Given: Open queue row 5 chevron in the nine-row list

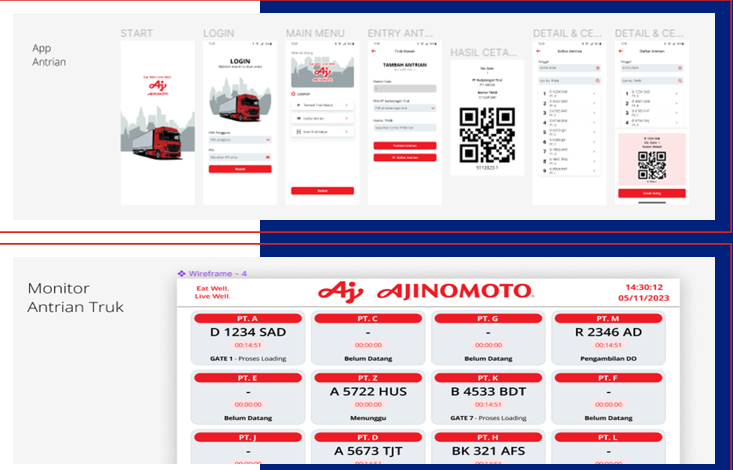Looking at the screenshot, I should click(594, 132).
